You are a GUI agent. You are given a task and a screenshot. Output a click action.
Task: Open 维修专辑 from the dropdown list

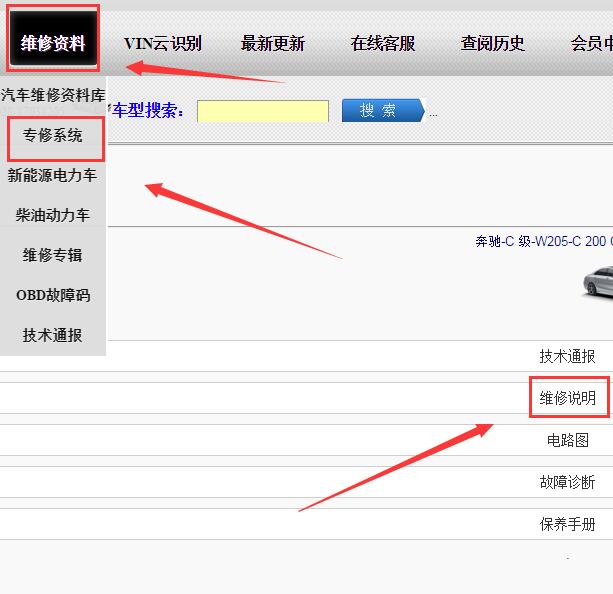click(x=53, y=256)
